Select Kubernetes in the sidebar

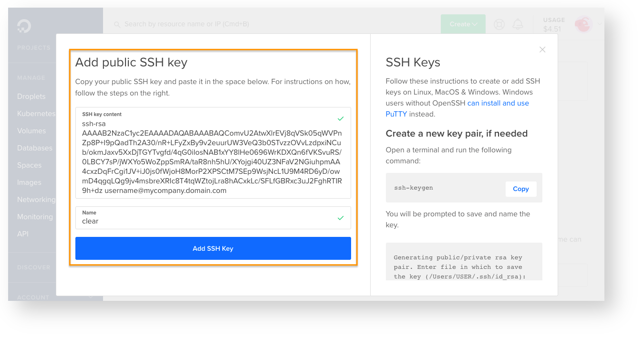pos(36,113)
